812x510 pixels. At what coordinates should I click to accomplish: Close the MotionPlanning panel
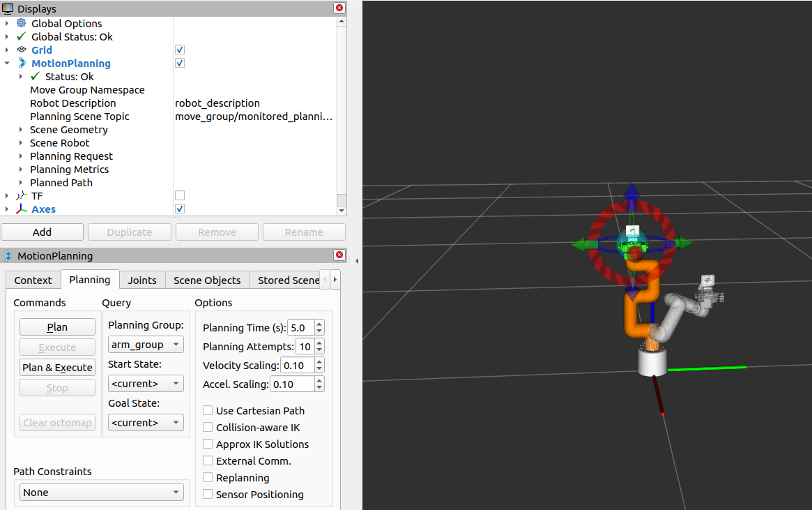click(339, 255)
